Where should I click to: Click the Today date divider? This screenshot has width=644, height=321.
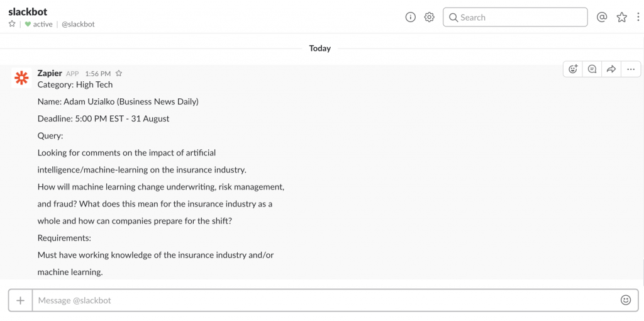click(x=320, y=48)
